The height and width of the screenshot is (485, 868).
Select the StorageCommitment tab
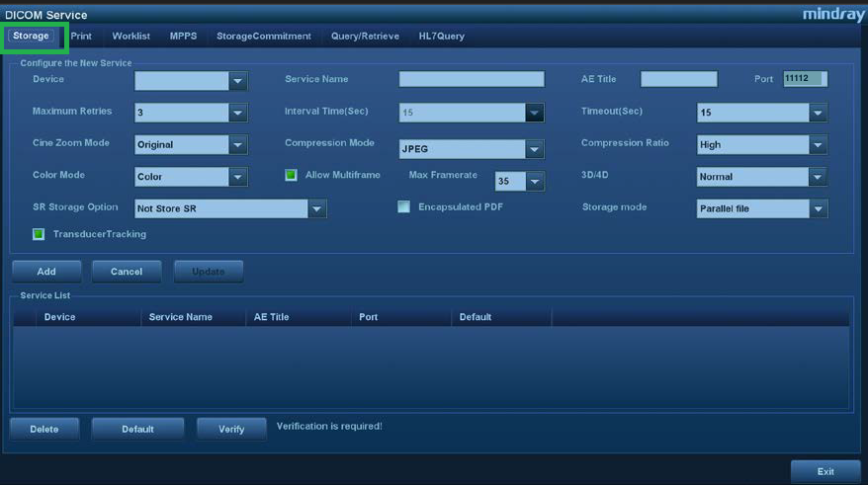coord(264,36)
